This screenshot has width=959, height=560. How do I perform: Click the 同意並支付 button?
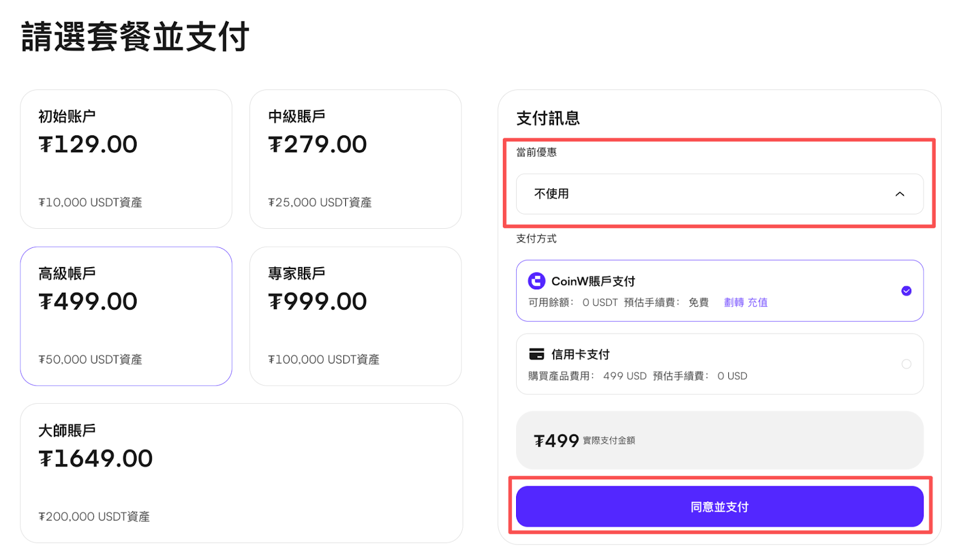719,507
